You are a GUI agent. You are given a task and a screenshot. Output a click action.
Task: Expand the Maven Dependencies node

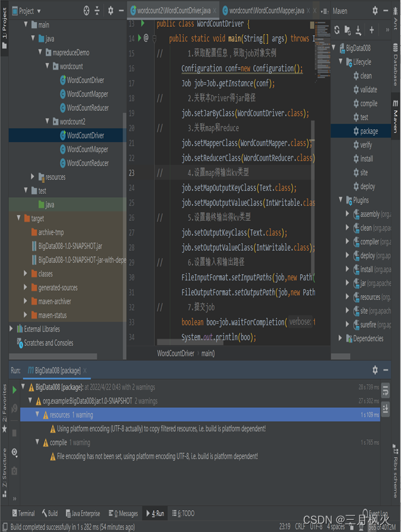(x=341, y=338)
